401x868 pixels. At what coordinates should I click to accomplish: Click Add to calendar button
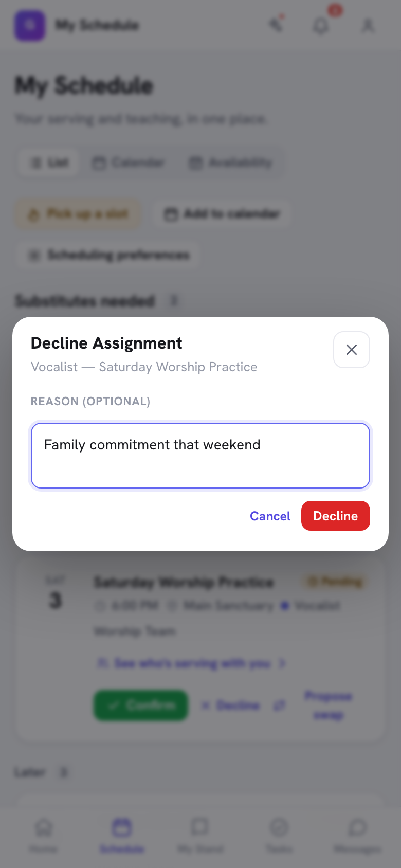pyautogui.click(x=222, y=214)
